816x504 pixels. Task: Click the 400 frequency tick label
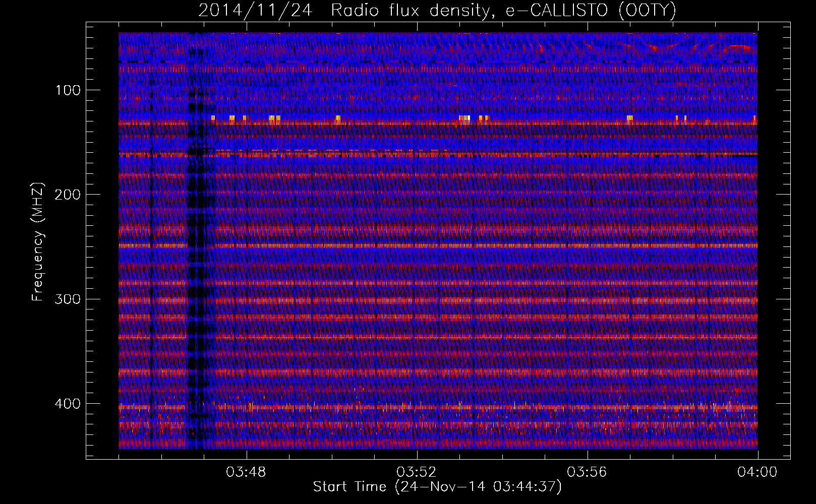tap(68, 404)
